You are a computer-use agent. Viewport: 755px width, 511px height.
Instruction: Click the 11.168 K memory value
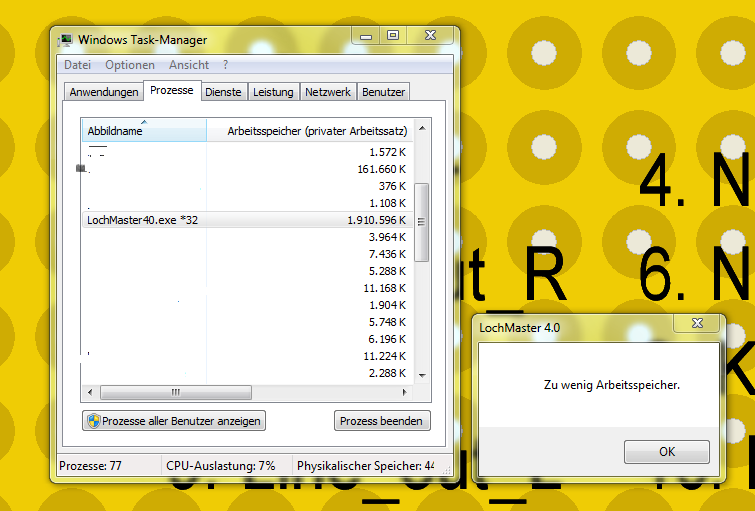[385, 288]
